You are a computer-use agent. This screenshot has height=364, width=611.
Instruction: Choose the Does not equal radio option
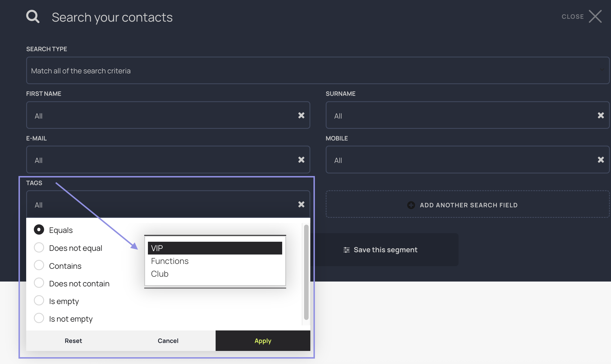click(39, 248)
